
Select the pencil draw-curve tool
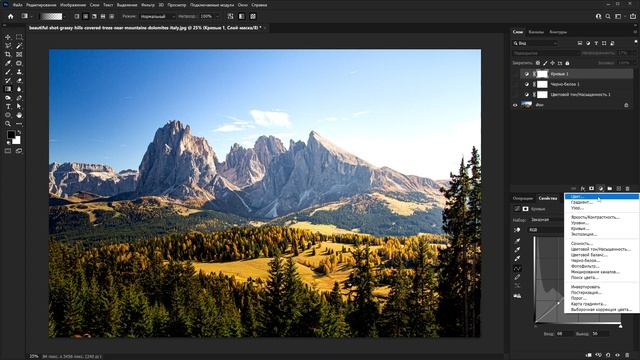pyautogui.click(x=517, y=277)
